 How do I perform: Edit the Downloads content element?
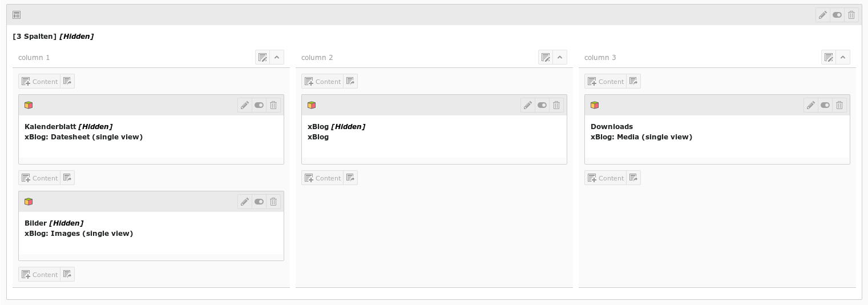[811, 105]
